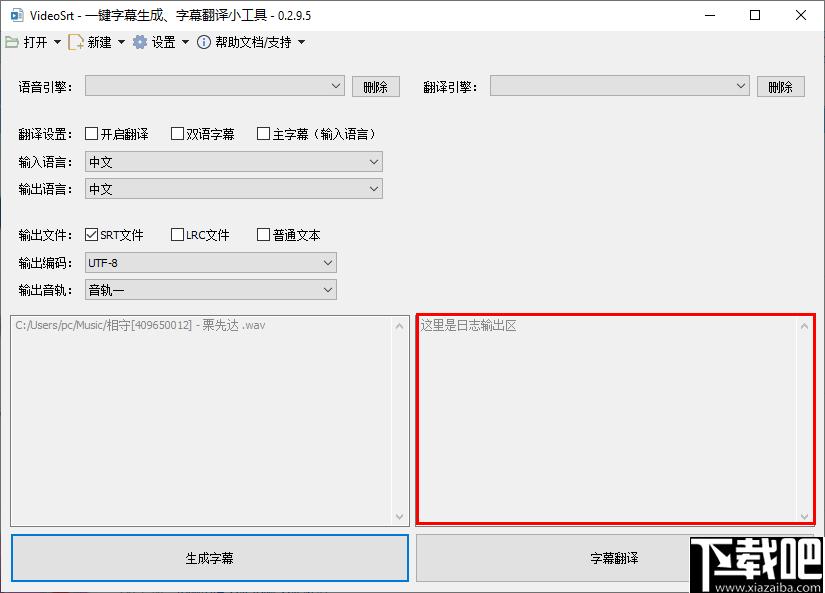Open the 新建 menu

pos(100,42)
